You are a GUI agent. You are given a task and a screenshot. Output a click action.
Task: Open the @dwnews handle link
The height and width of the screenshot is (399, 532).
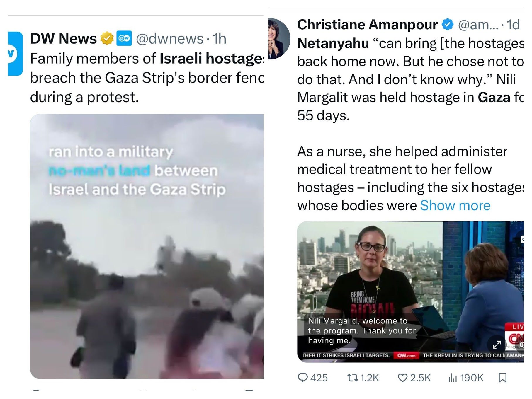[x=170, y=39]
